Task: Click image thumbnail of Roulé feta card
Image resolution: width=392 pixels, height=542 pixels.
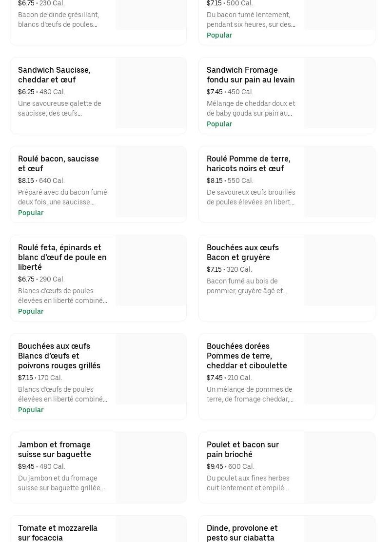Action: [151, 271]
